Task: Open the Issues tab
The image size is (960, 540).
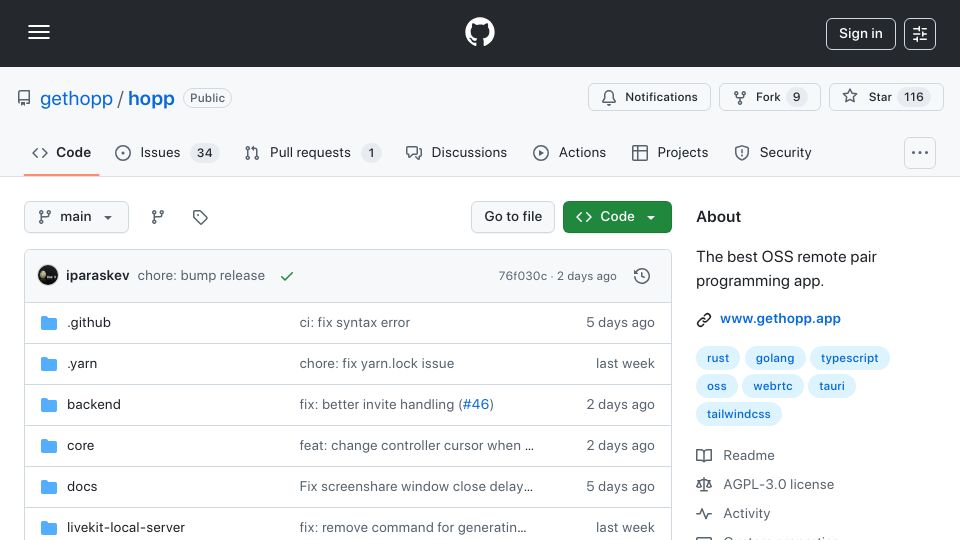Action: [x=167, y=152]
